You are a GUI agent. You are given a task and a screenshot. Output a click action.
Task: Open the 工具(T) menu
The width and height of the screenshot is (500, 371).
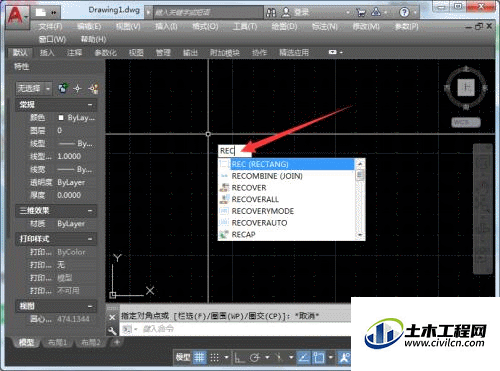[245, 26]
